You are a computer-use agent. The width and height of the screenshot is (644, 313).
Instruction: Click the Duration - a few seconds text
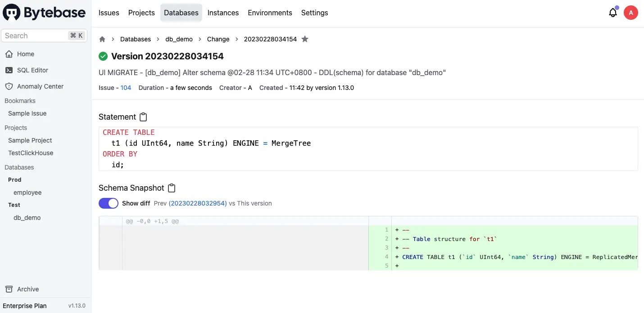tap(175, 88)
